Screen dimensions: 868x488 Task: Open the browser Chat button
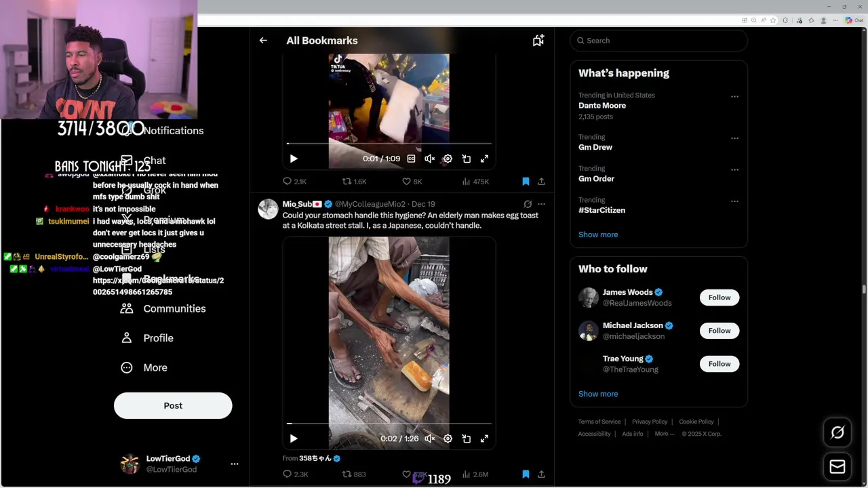tap(853, 20)
